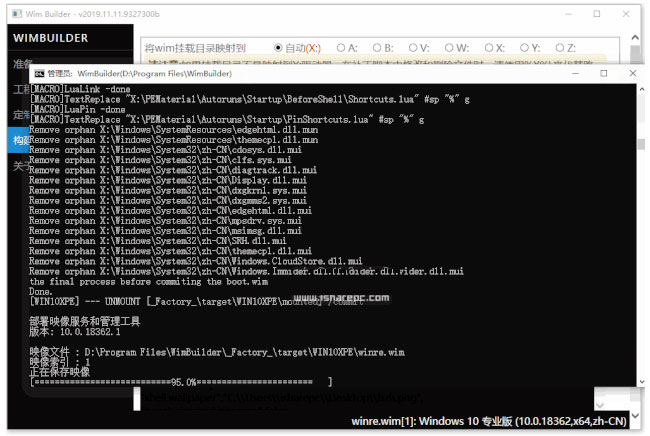Click console scrollbar up arrow

(x=641, y=89)
